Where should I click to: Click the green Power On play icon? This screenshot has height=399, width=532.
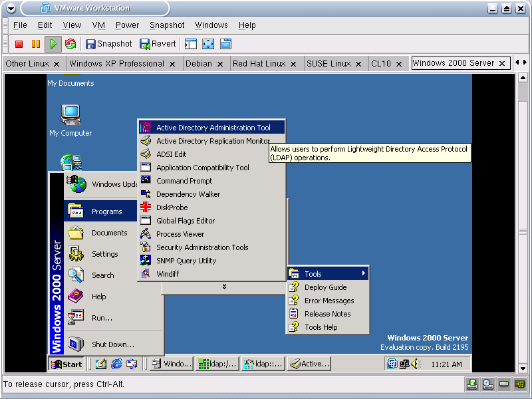[x=53, y=44]
